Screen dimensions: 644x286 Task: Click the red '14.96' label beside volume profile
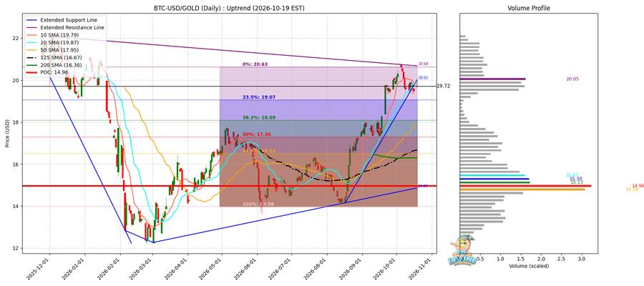pos(638,185)
